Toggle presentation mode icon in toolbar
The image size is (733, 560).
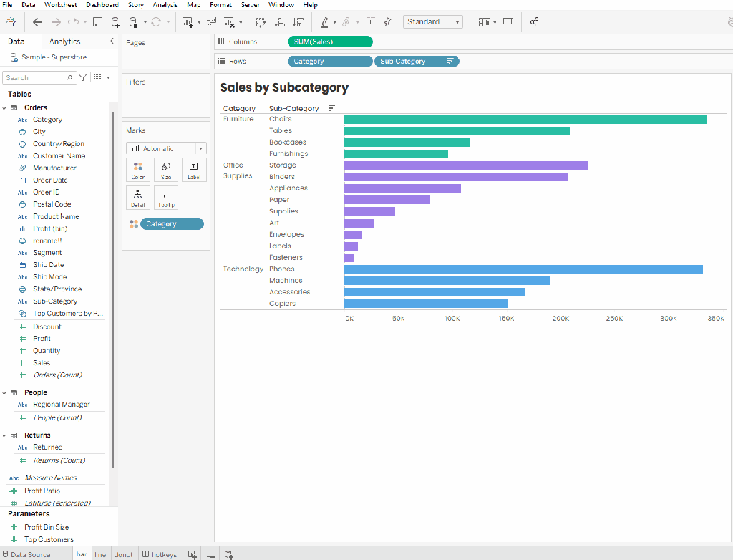point(508,22)
